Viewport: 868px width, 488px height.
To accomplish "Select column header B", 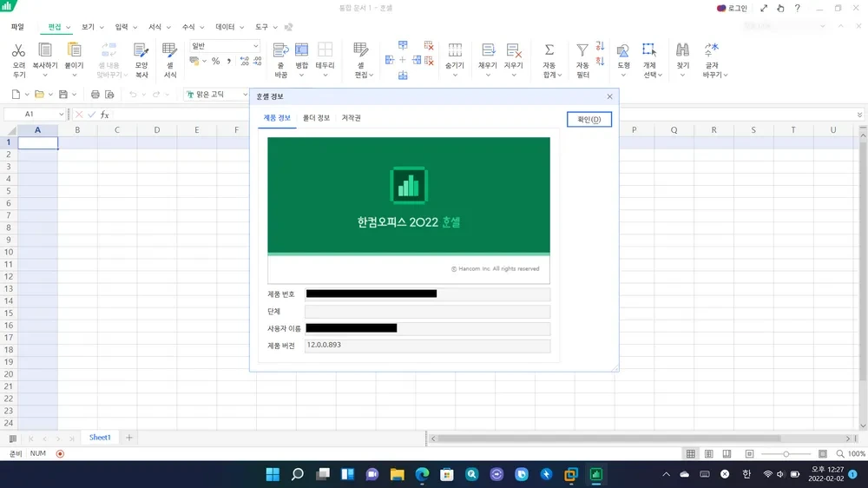I will point(77,130).
